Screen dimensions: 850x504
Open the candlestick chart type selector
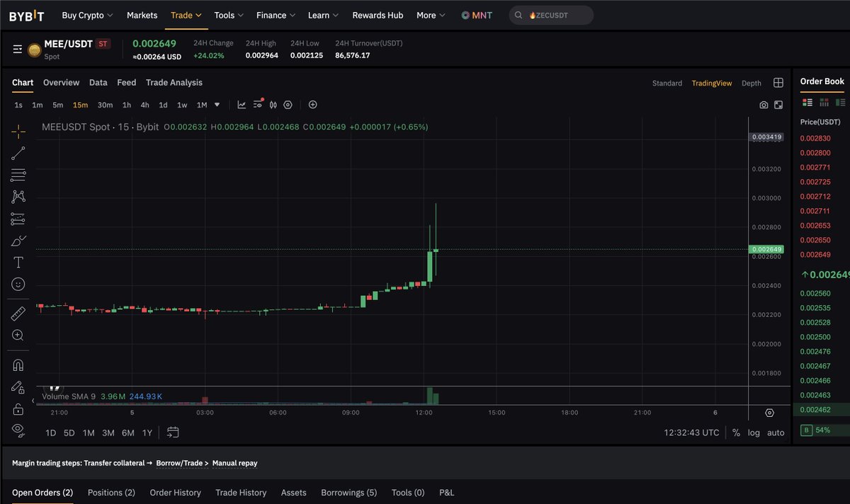[x=273, y=105]
